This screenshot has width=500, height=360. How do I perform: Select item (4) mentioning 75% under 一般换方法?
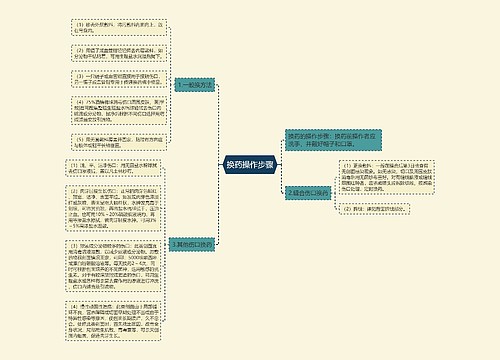tap(119, 110)
